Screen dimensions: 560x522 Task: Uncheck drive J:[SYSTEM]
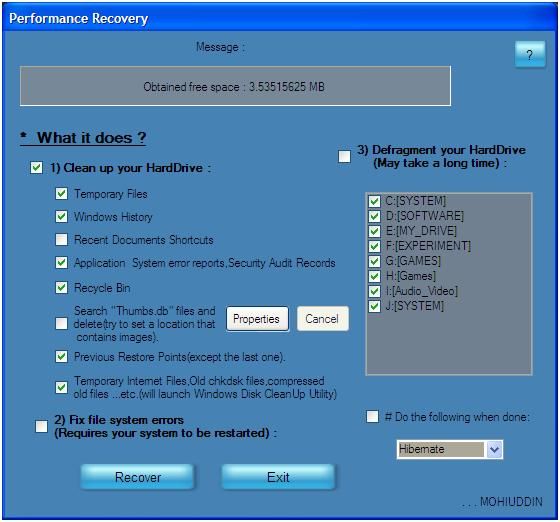pyautogui.click(x=374, y=306)
